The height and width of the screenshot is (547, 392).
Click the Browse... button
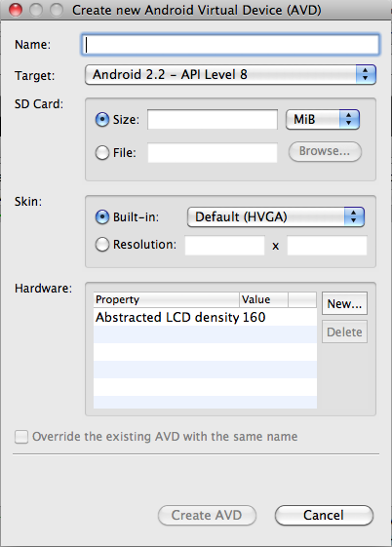pyautogui.click(x=325, y=151)
